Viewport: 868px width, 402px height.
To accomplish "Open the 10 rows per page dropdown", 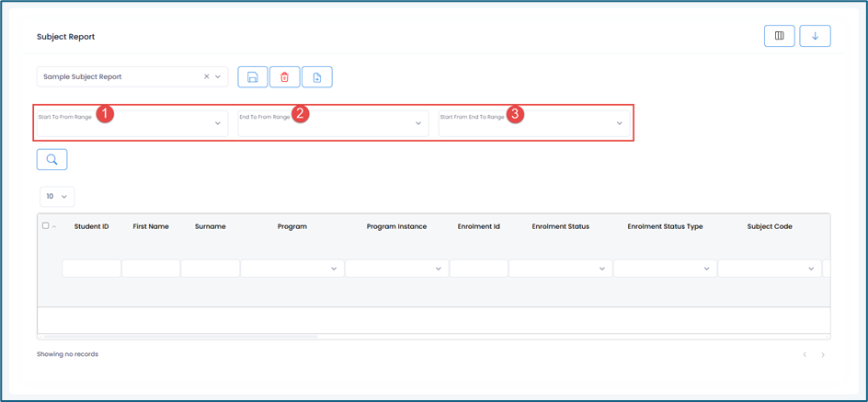I will click(x=57, y=197).
